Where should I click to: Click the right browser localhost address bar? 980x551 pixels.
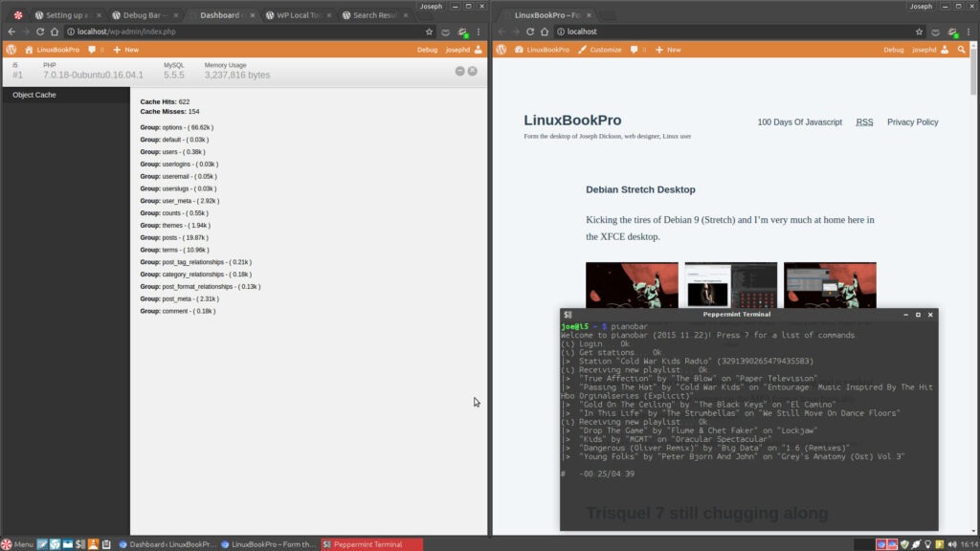click(738, 32)
